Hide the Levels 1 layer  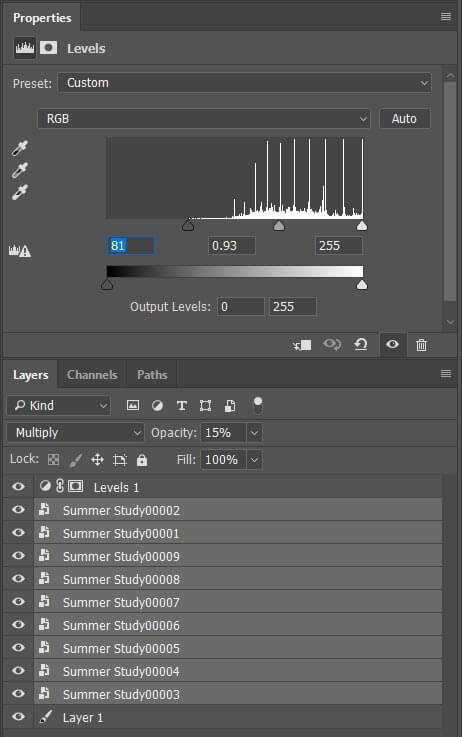point(18,486)
